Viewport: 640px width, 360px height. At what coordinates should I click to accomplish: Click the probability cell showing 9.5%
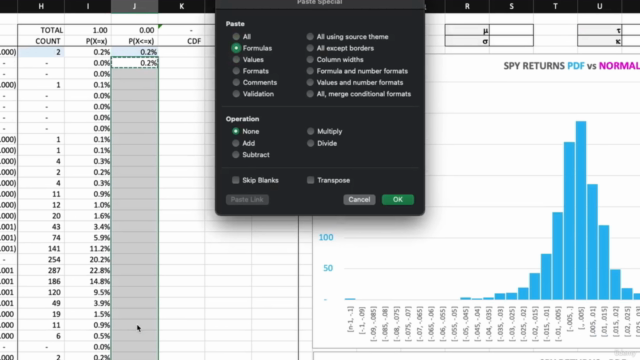[88, 292]
